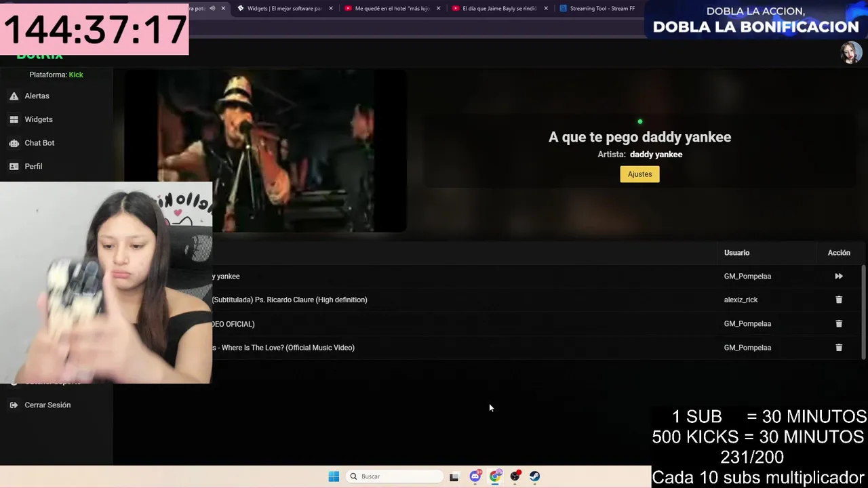Click the song title A que te pego

coord(639,137)
